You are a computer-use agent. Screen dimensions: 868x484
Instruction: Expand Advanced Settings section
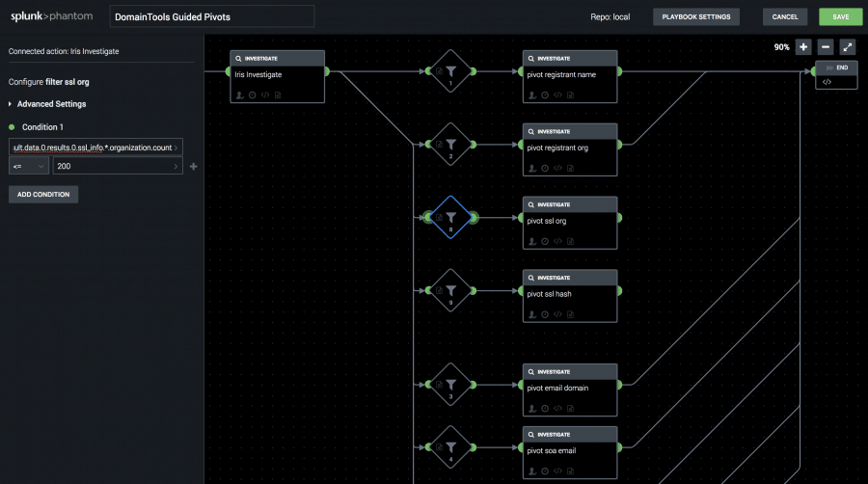click(x=47, y=104)
